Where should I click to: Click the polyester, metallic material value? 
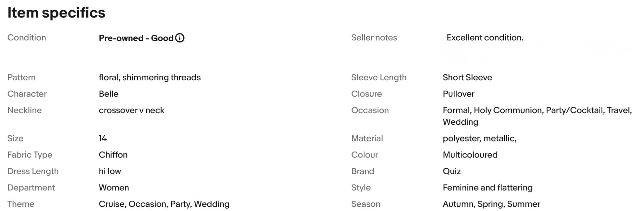480,139
